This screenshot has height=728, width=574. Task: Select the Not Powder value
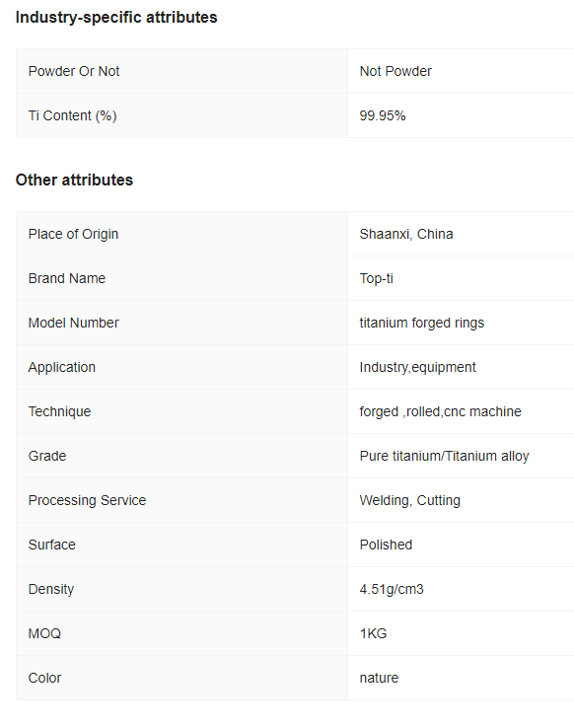coord(395,71)
